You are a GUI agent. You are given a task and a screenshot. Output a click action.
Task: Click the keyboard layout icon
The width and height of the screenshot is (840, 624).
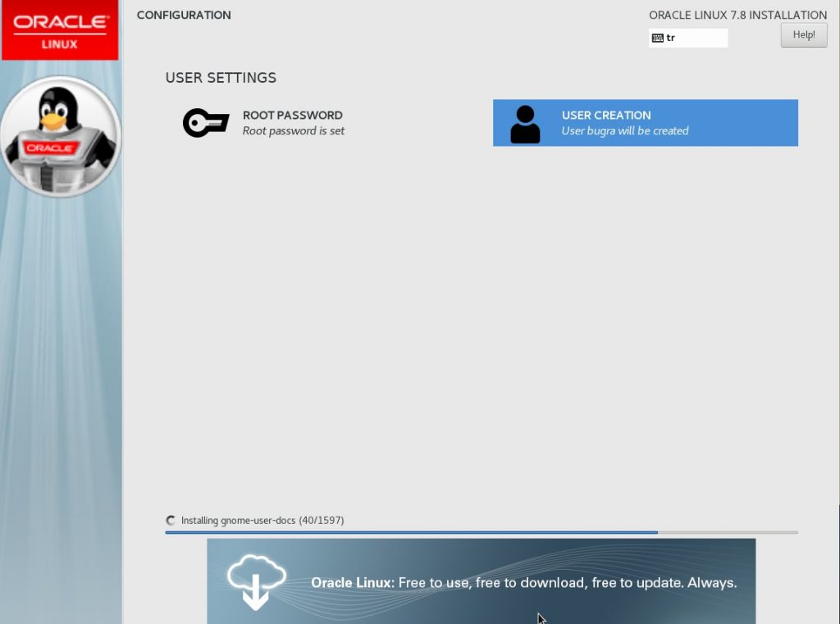657,38
